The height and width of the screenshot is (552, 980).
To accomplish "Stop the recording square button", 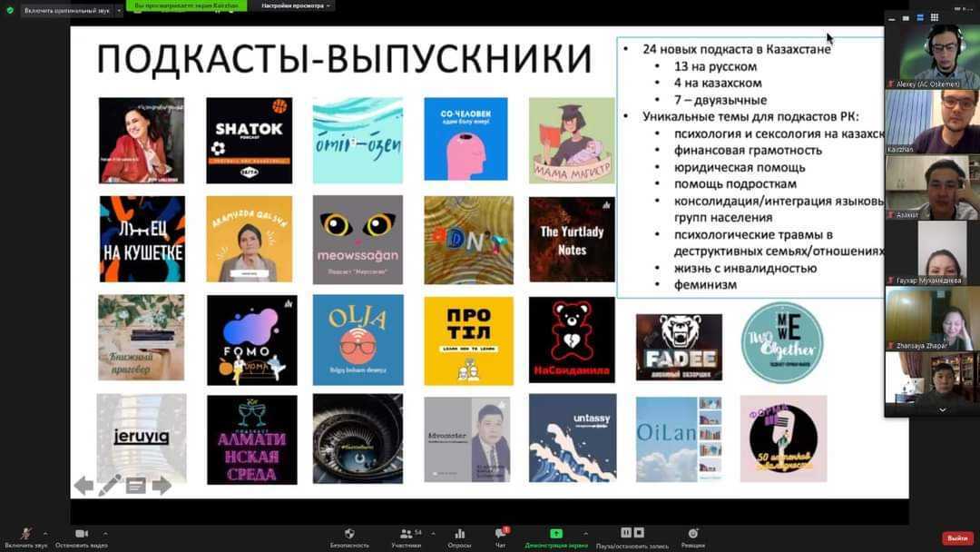I will tap(639, 533).
